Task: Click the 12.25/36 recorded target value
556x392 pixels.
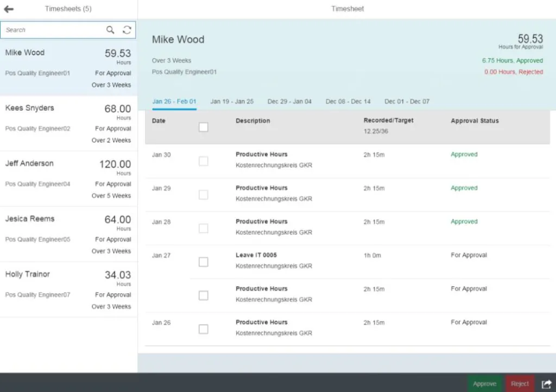Action: 376,131
